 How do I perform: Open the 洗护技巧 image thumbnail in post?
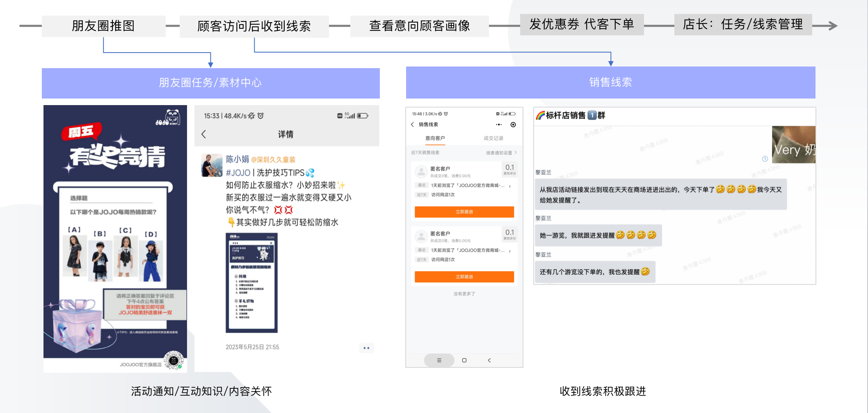(251, 283)
